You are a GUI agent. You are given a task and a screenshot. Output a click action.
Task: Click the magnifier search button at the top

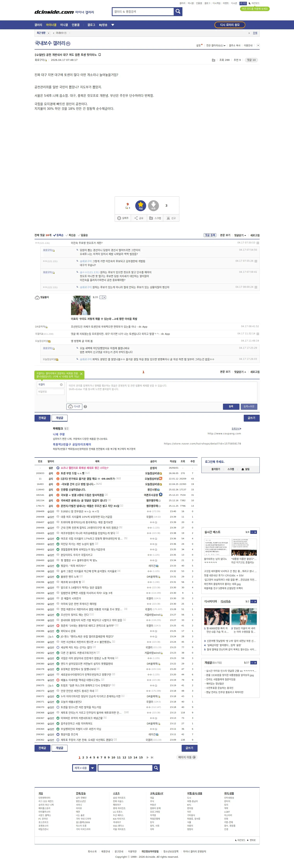(178, 11)
